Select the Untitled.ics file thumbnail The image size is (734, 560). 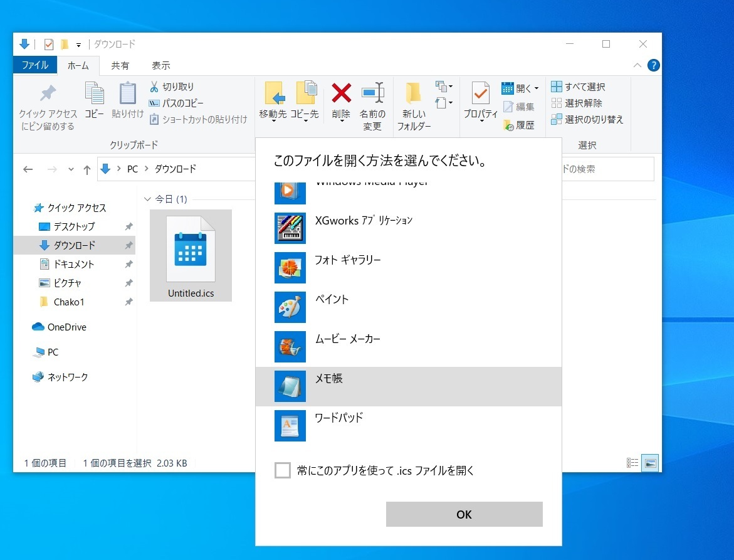click(x=191, y=250)
